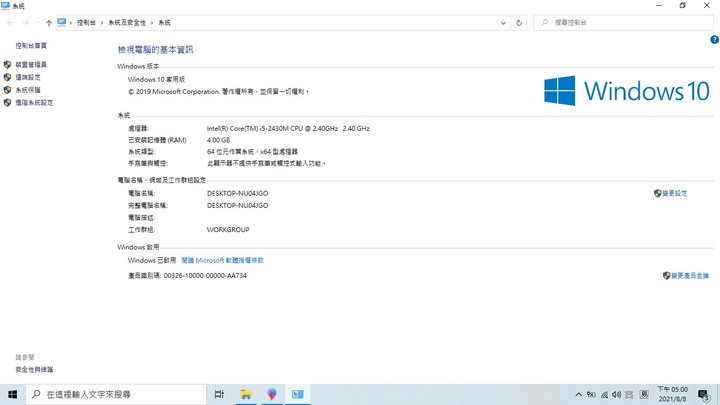The height and width of the screenshot is (405, 720).
Task: Open the volume speaker tray icon
Action: tap(617, 394)
